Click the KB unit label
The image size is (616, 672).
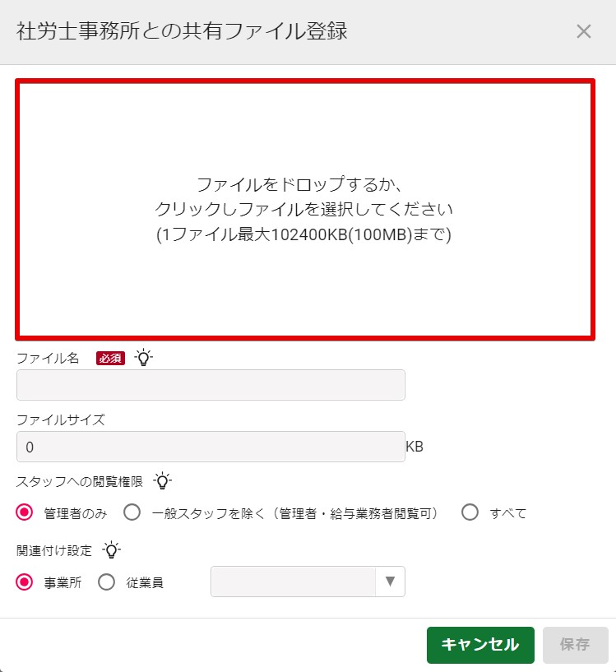click(415, 447)
